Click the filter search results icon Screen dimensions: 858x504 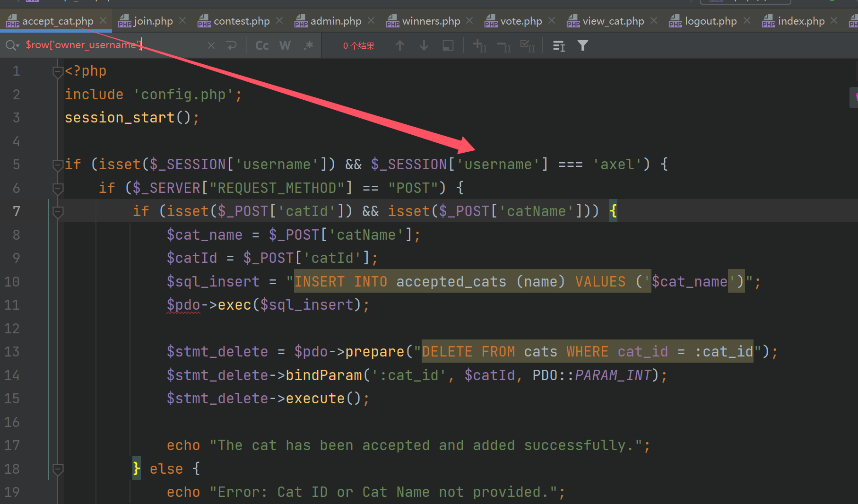pos(583,45)
